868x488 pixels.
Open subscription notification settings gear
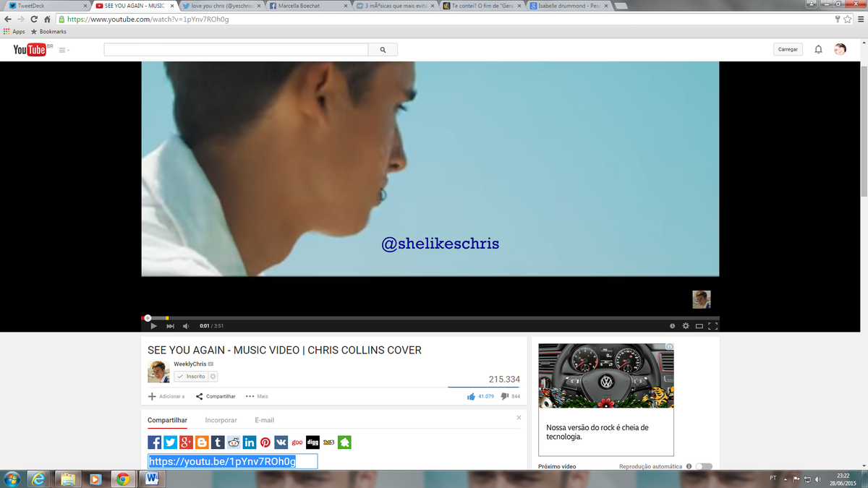click(x=213, y=377)
